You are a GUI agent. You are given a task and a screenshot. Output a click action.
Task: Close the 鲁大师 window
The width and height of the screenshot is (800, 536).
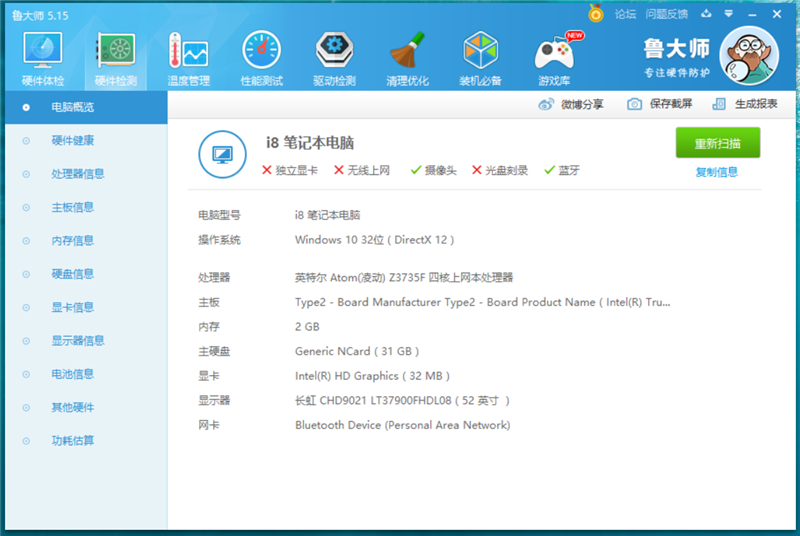coord(777,14)
